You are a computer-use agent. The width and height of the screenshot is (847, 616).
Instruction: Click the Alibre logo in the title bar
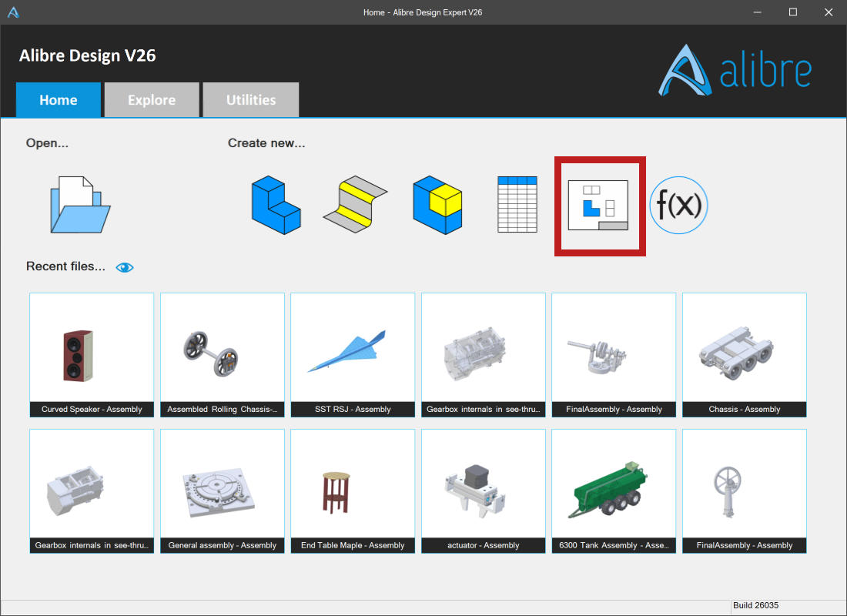(x=13, y=12)
